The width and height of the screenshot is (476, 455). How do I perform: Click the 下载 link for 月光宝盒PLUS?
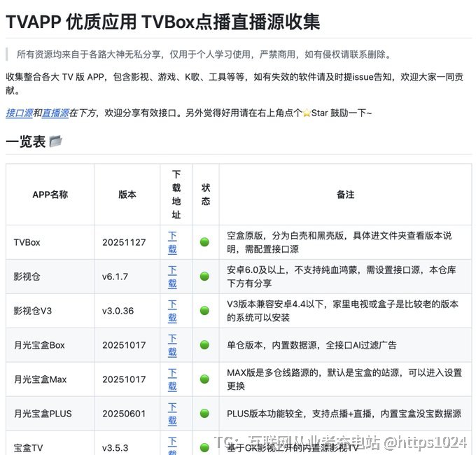172,414
